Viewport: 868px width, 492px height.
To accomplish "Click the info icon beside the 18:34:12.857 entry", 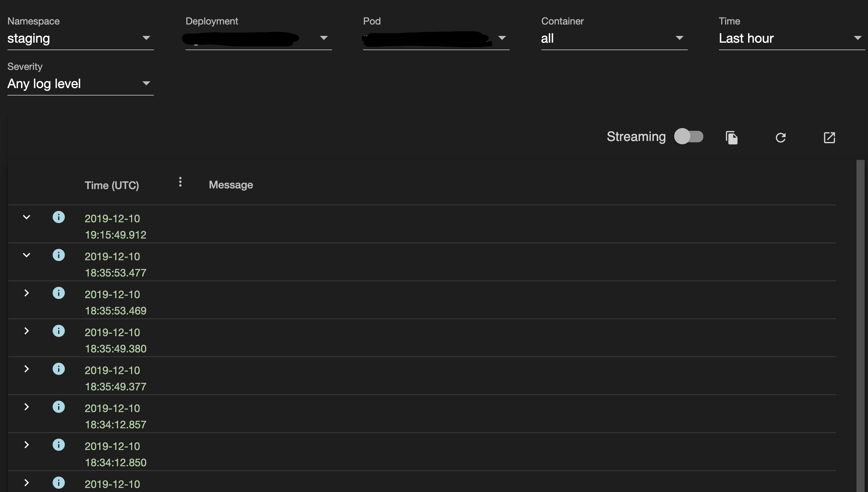I will pyautogui.click(x=59, y=407).
